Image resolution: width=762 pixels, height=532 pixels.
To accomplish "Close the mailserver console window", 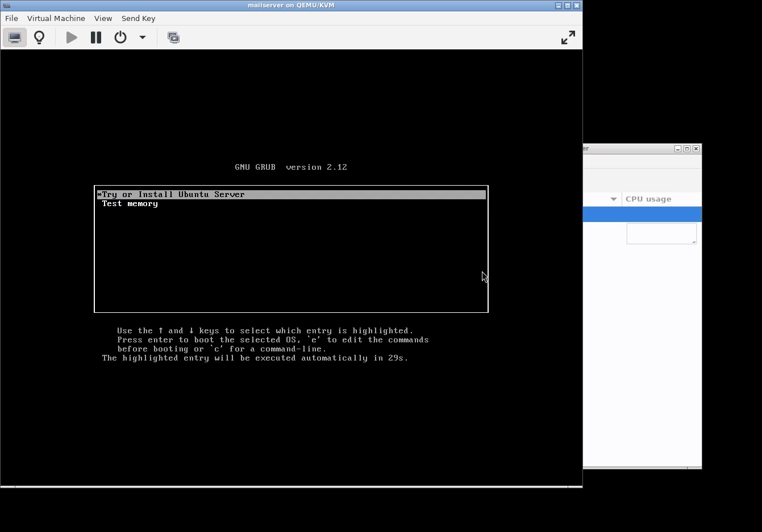I will (x=577, y=6).
